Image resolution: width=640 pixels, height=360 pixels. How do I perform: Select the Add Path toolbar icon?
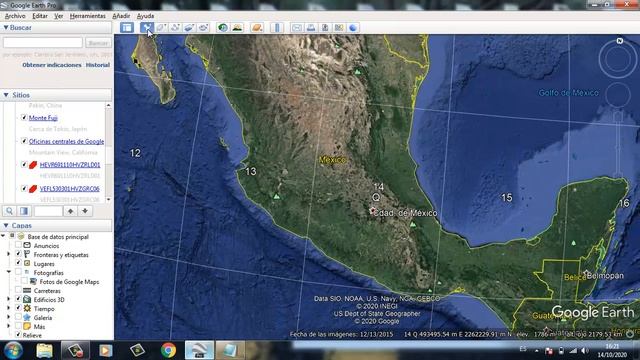175,27
